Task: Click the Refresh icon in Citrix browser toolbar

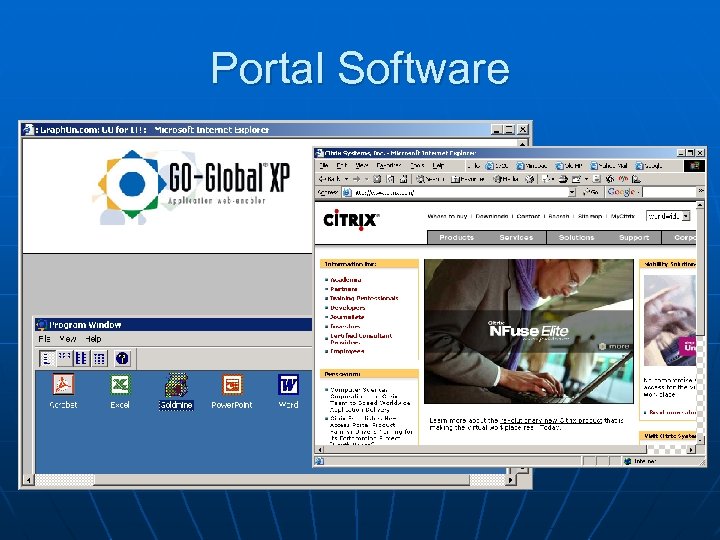Action: [x=390, y=179]
